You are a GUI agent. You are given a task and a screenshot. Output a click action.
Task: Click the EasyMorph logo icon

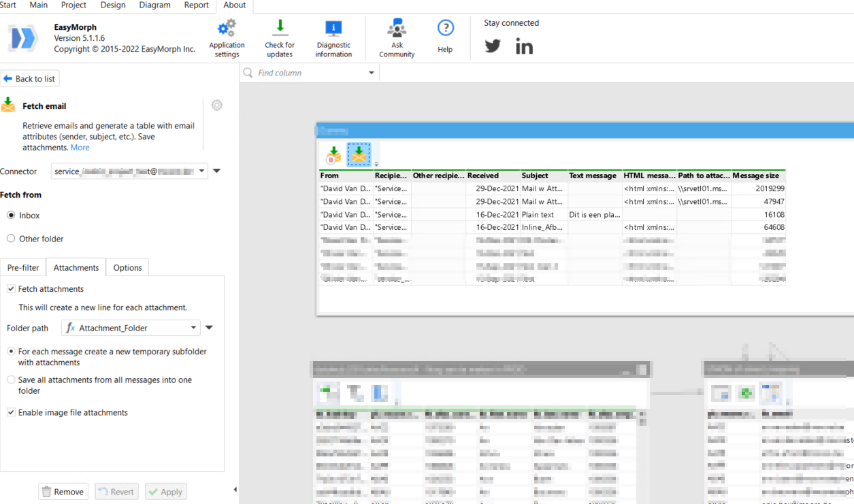pyautogui.click(x=22, y=38)
